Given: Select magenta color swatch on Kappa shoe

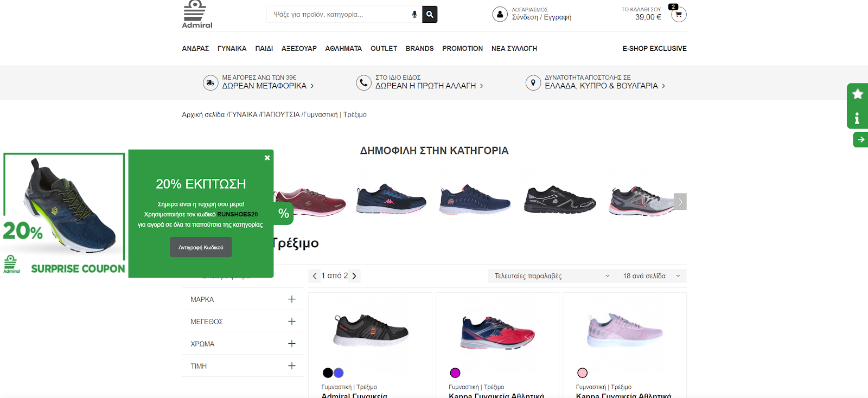Looking at the screenshot, I should (x=455, y=373).
